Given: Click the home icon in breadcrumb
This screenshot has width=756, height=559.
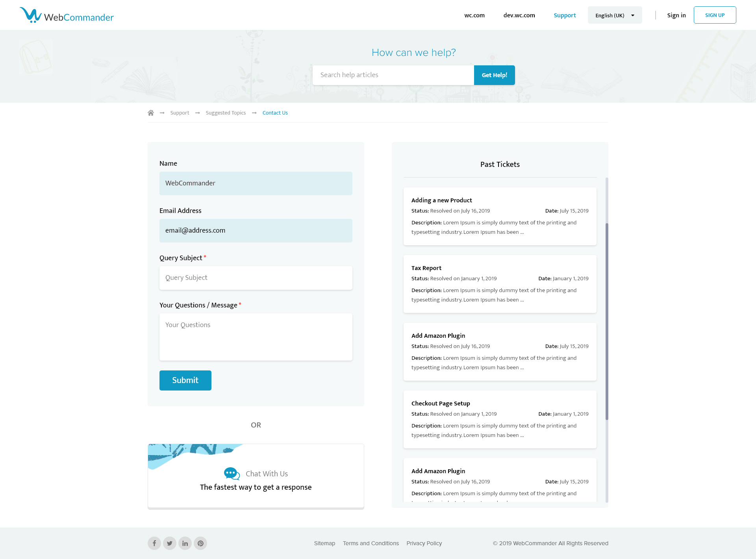Looking at the screenshot, I should [x=151, y=113].
